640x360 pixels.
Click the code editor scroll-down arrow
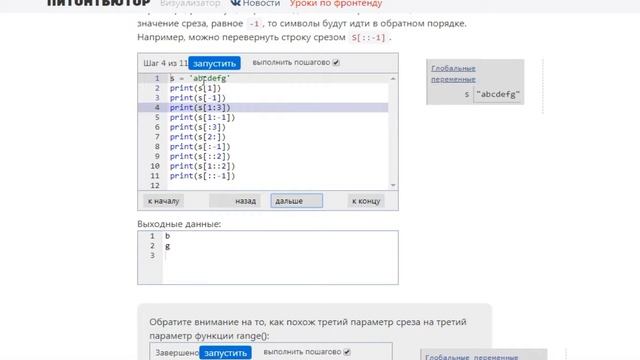coord(393,185)
